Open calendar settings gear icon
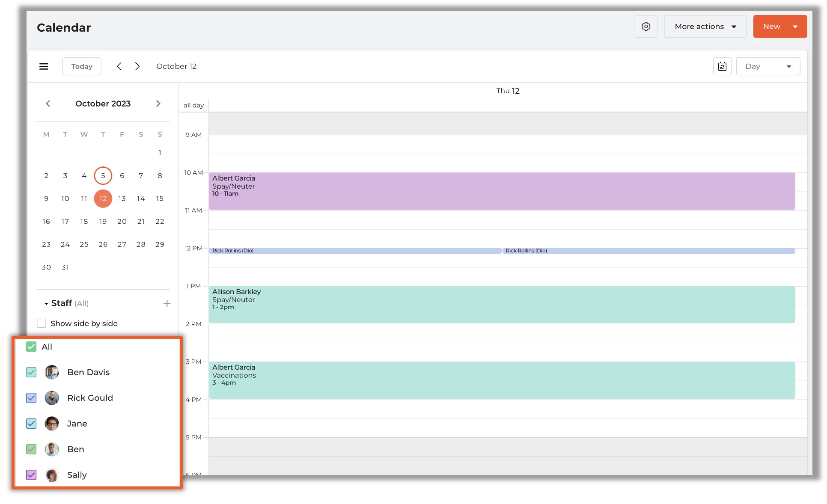 (646, 27)
